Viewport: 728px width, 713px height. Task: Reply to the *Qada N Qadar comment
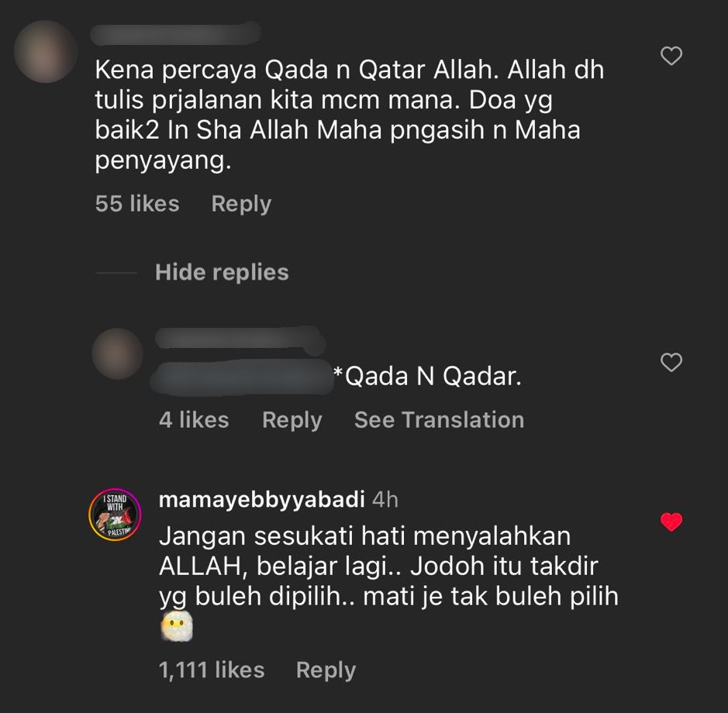coord(292,420)
